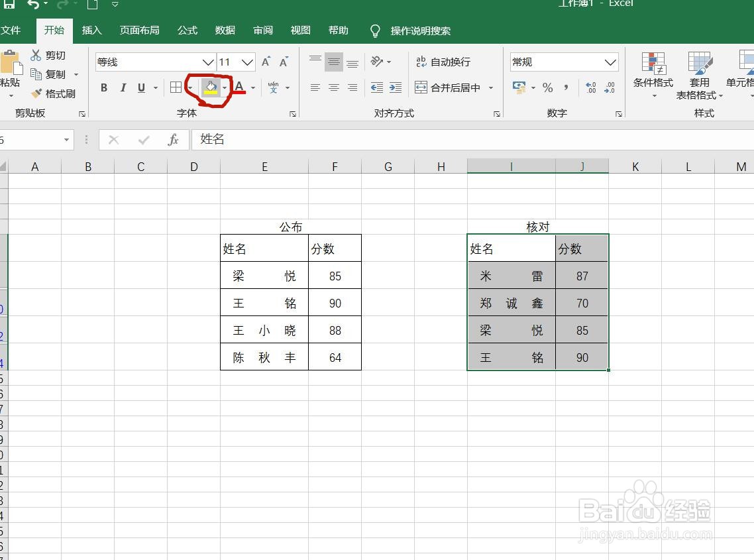The height and width of the screenshot is (560, 754).
Task: Set middle vertical alignment
Action: tap(334, 62)
